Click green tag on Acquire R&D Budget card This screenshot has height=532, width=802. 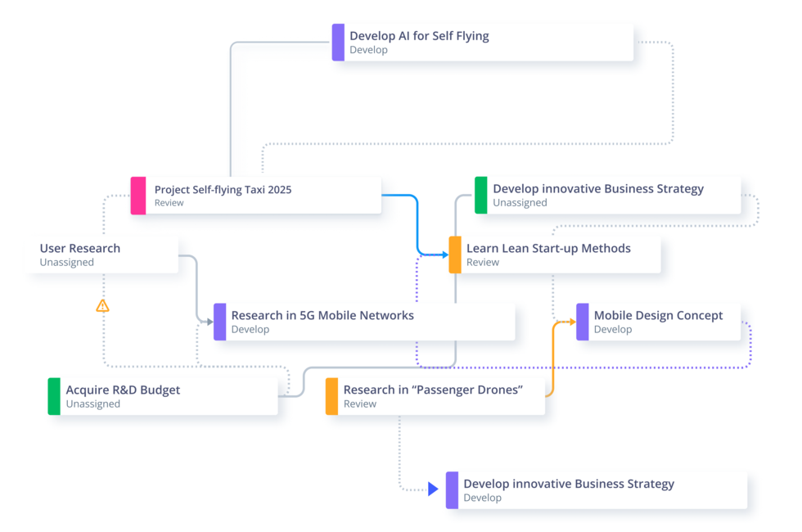click(54, 396)
